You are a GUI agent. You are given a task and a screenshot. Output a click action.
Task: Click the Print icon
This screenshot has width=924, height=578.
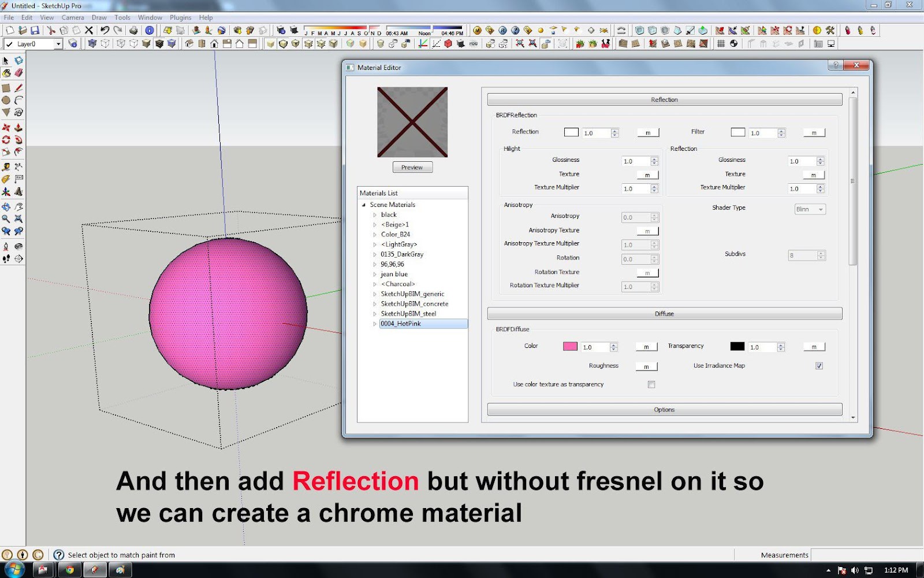(134, 30)
